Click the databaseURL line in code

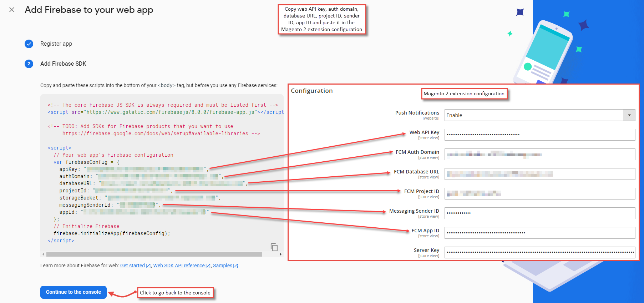click(x=153, y=183)
